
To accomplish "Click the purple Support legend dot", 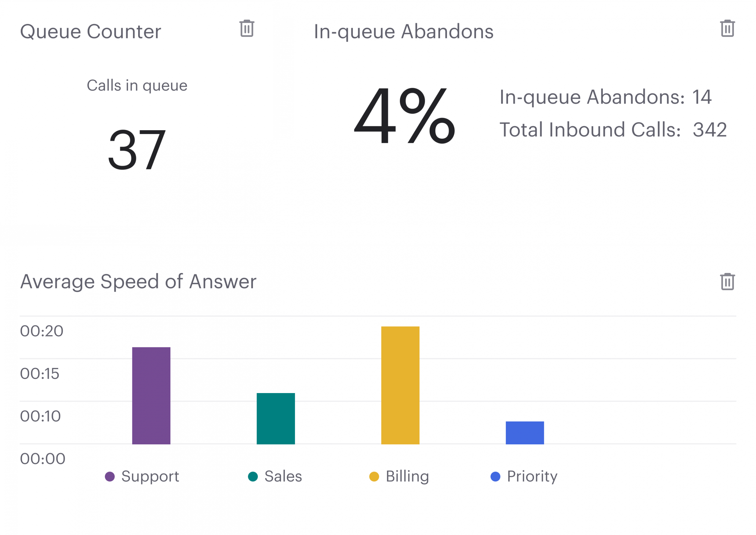I will pyautogui.click(x=110, y=476).
